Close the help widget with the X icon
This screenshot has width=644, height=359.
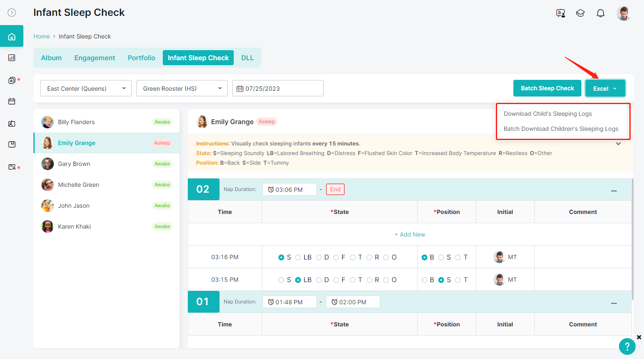tap(639, 337)
